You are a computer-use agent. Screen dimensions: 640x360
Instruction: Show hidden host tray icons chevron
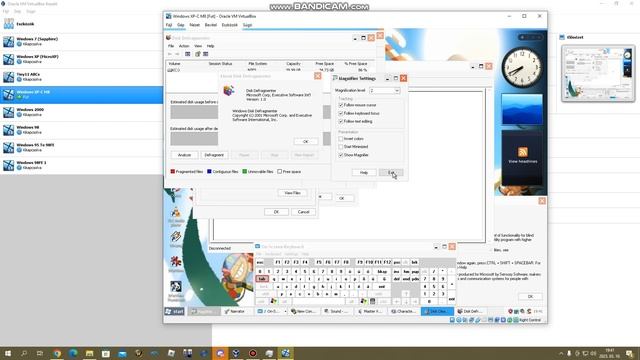pyautogui.click(x=561, y=353)
